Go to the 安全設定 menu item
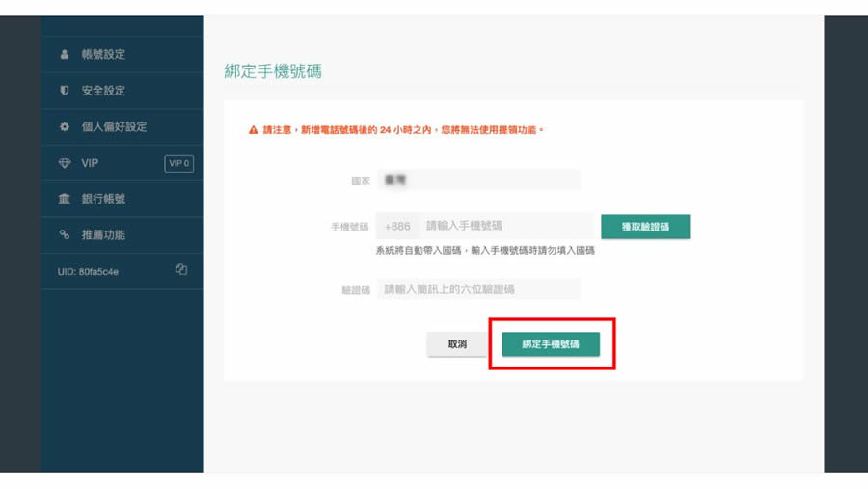Viewport: 868px width, 489px height. click(103, 91)
